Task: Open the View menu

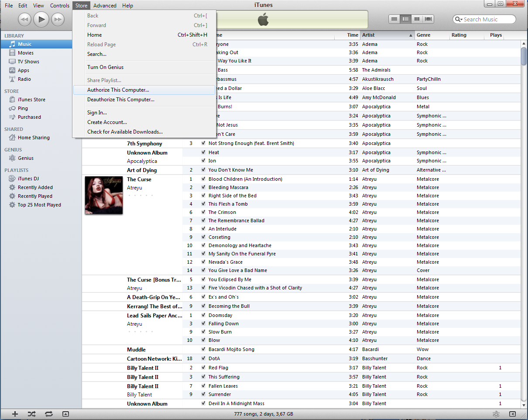Action: 38,6
